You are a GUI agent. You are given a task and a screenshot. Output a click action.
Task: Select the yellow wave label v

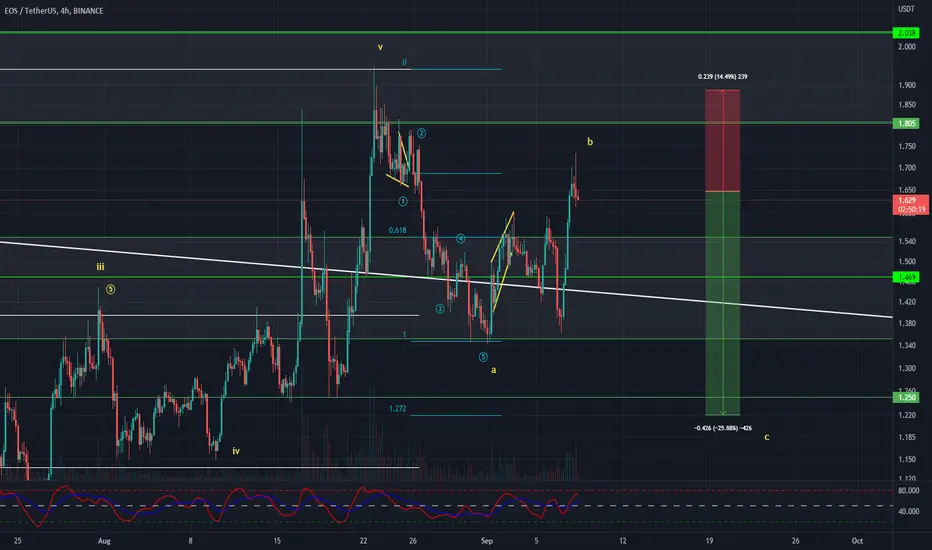pyautogui.click(x=380, y=47)
